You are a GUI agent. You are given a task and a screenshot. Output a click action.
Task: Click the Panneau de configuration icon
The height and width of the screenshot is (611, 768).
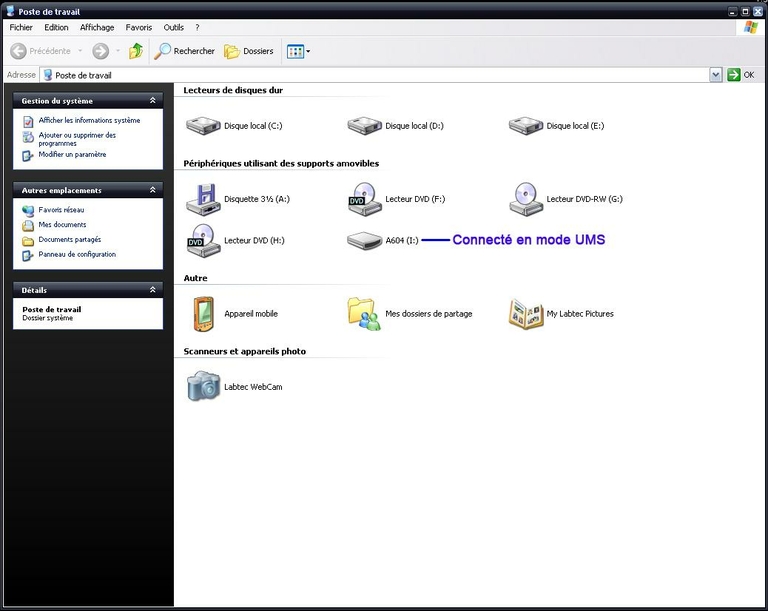pos(28,255)
